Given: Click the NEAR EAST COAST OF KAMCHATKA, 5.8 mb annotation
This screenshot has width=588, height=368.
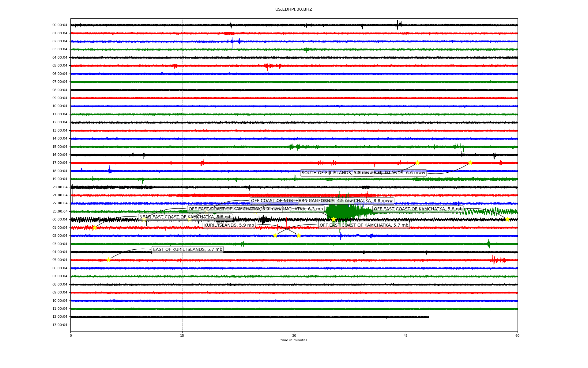Looking at the screenshot, I should (x=185, y=217).
